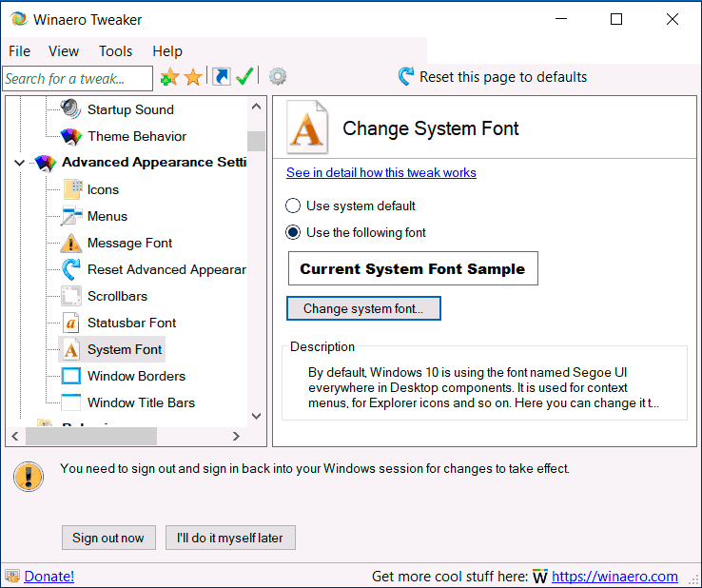Select Window Title Bars tree item
This screenshot has height=588, width=702.
(x=141, y=402)
